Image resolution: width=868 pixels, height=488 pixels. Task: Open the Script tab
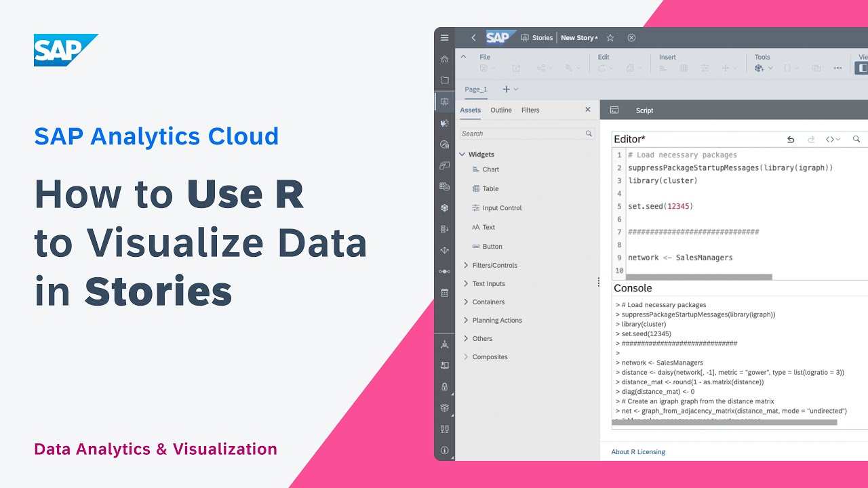point(644,110)
